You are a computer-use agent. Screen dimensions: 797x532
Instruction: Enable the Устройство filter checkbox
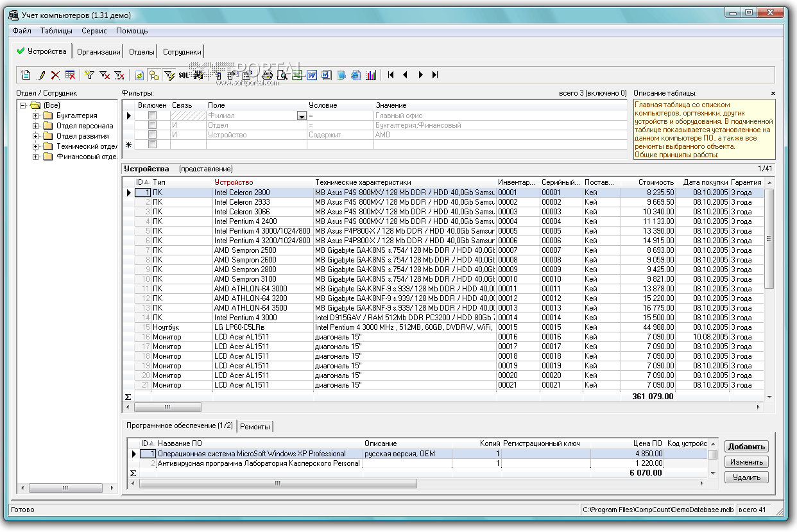click(152, 135)
